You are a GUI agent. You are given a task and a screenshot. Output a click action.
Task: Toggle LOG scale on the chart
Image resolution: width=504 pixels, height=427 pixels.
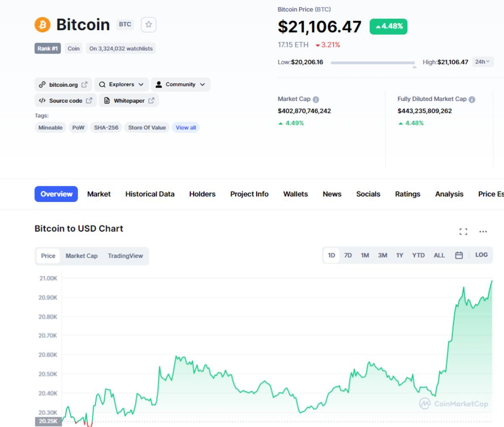point(481,255)
